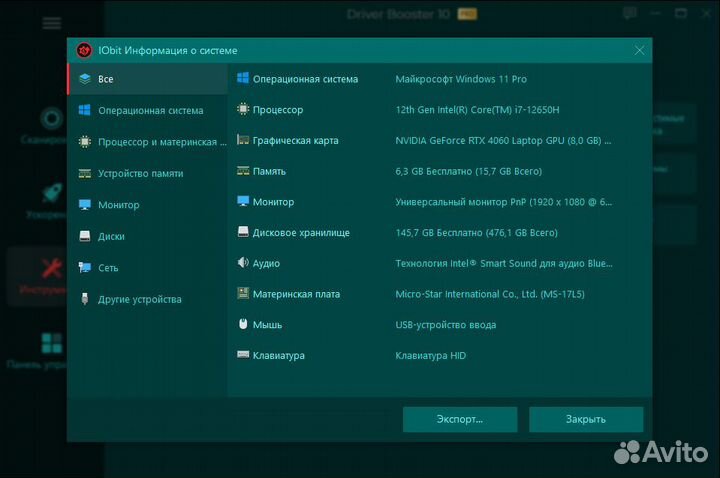Open 'Диски' sidebar category

[x=148, y=236]
